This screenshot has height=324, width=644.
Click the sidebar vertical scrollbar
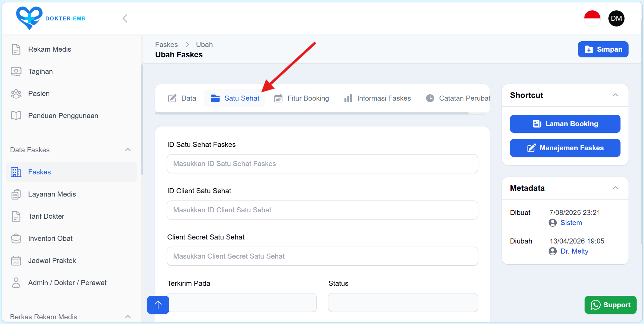click(142, 120)
